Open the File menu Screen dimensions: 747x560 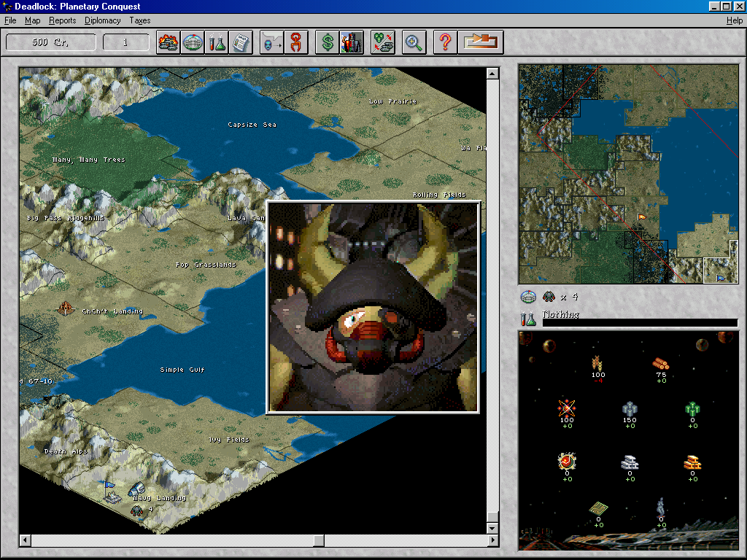pos(10,20)
